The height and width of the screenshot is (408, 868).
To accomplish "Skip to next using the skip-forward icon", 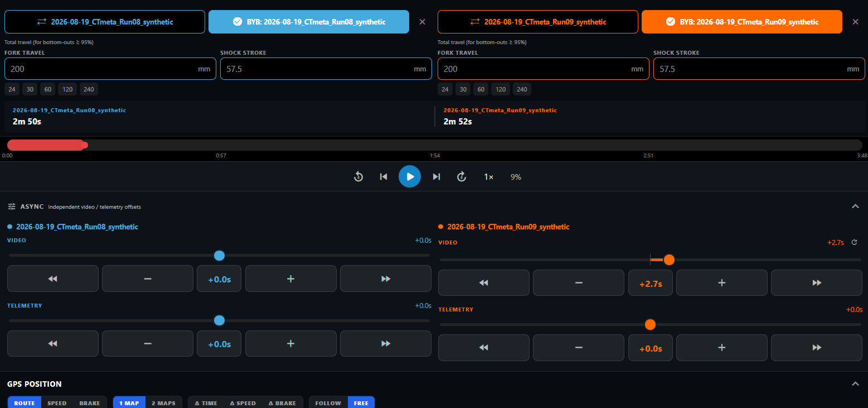I will click(x=437, y=176).
